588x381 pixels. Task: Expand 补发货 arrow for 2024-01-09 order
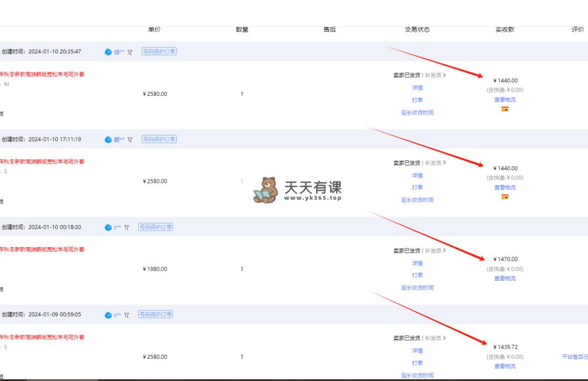(444, 338)
